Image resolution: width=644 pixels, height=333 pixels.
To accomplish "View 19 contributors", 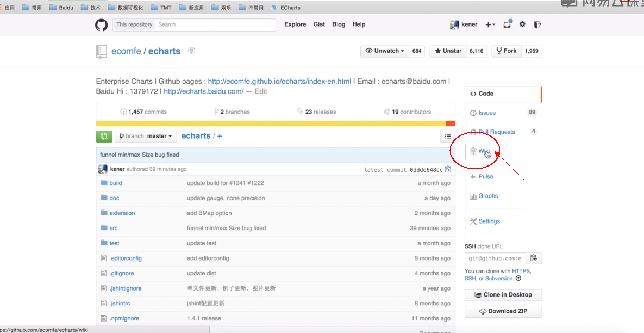I will click(x=408, y=112).
